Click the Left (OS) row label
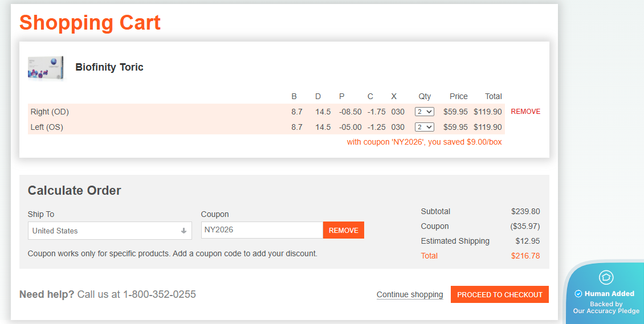 [x=47, y=127]
